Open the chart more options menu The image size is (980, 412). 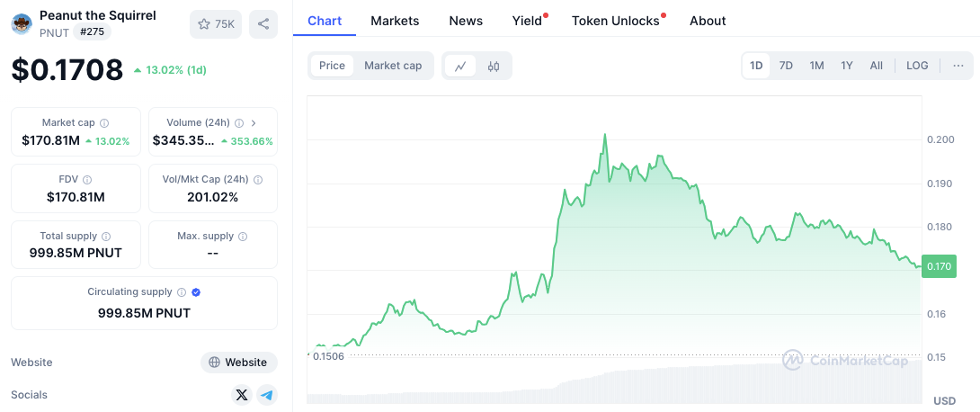958,66
